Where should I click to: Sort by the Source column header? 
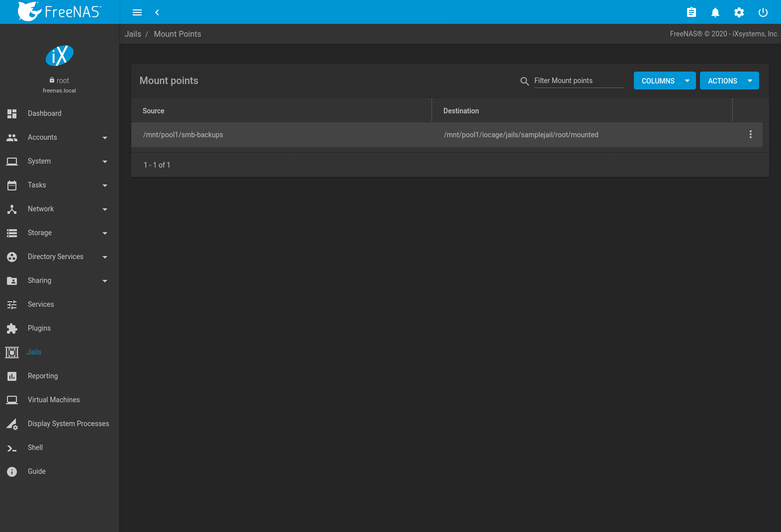(x=153, y=111)
